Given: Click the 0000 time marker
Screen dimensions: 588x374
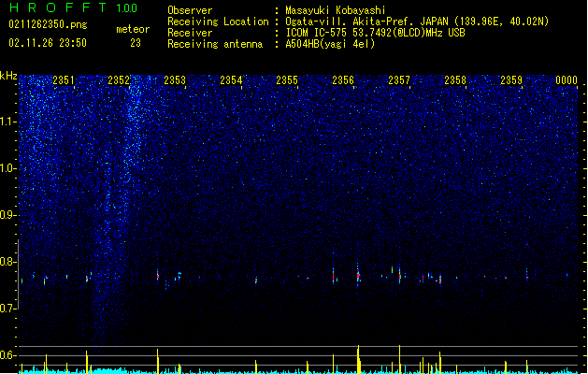Looking at the screenshot, I should pos(566,80).
